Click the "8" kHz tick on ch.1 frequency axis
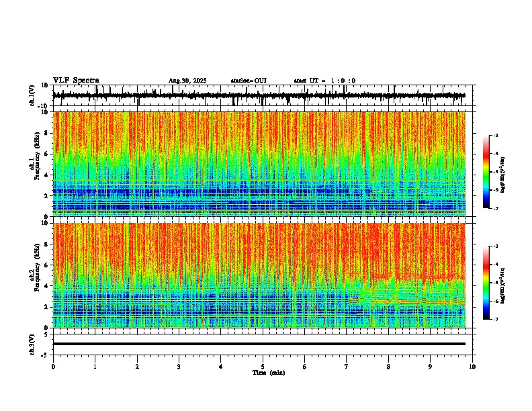The width and height of the screenshot is (532, 411). pyautogui.click(x=47, y=133)
